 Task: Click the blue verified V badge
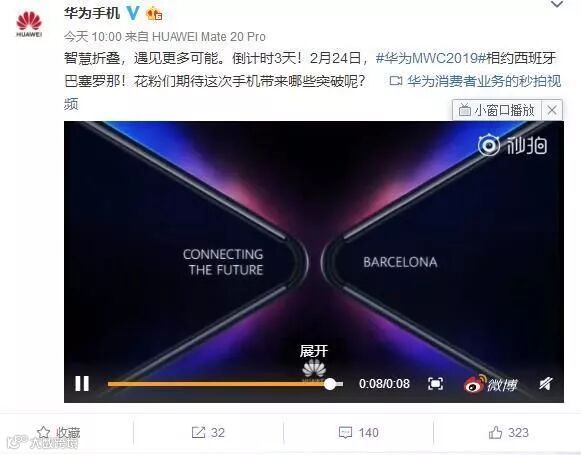(133, 14)
